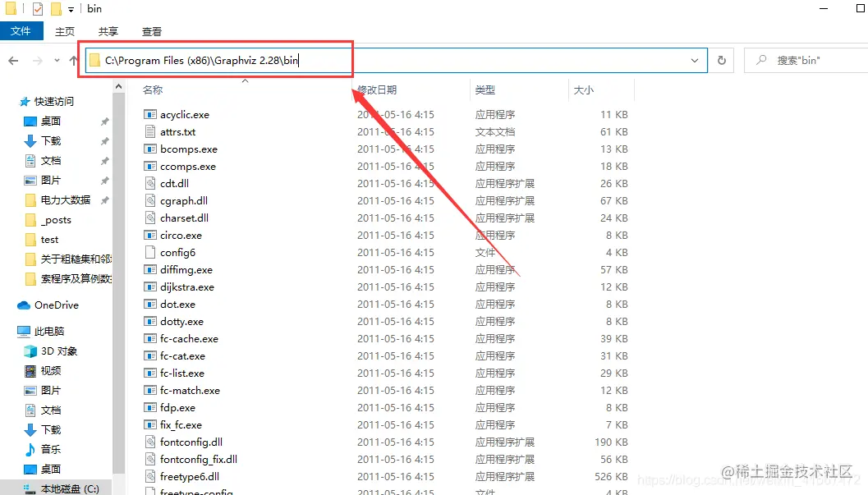This screenshot has height=495, width=868.
Task: Select the fc-list.exe file name
Action: point(182,373)
